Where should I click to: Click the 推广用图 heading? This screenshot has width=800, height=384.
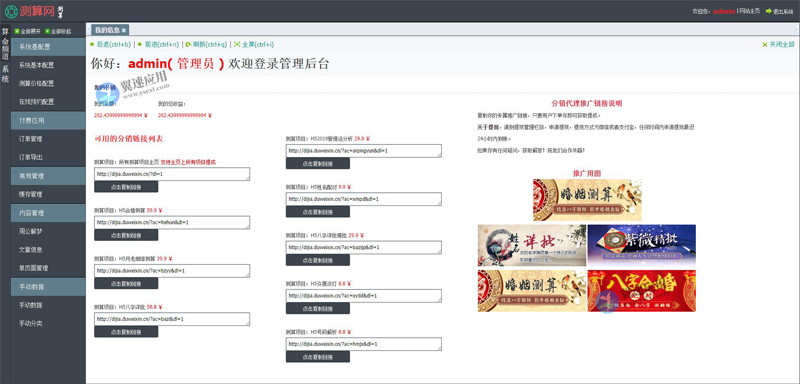click(x=587, y=173)
